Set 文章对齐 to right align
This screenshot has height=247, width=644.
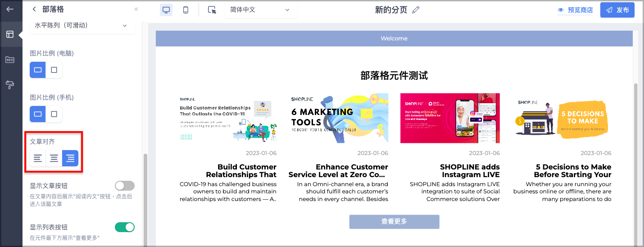click(70, 158)
